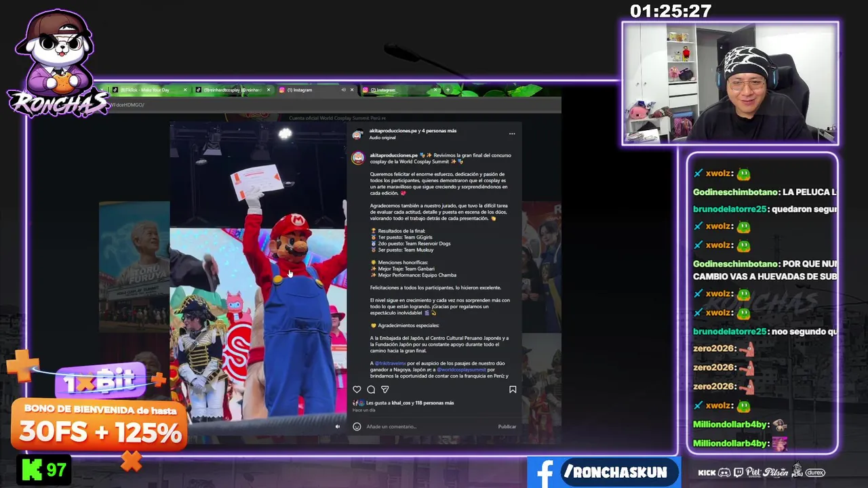Open the @frikitravelmx mention link
The image size is (868, 488).
[x=390, y=363]
